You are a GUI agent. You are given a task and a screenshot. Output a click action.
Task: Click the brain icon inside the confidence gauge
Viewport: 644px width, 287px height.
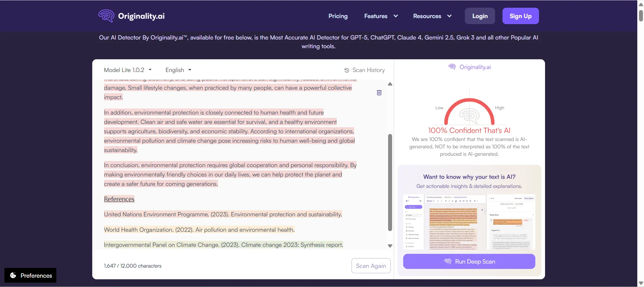click(x=469, y=116)
